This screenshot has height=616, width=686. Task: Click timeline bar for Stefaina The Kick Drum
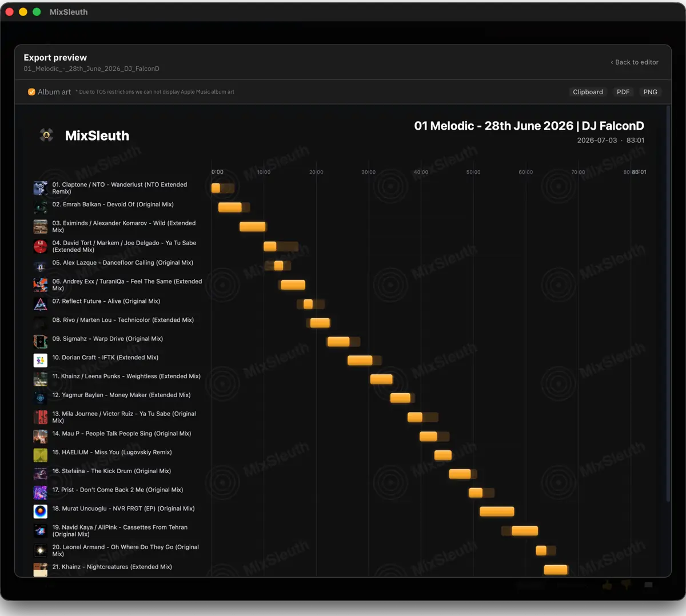pyautogui.click(x=460, y=474)
